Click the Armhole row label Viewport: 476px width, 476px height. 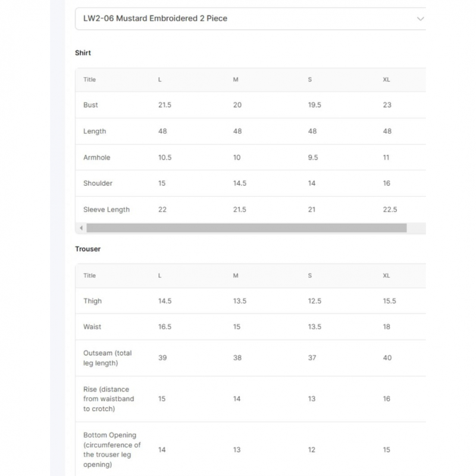96,158
